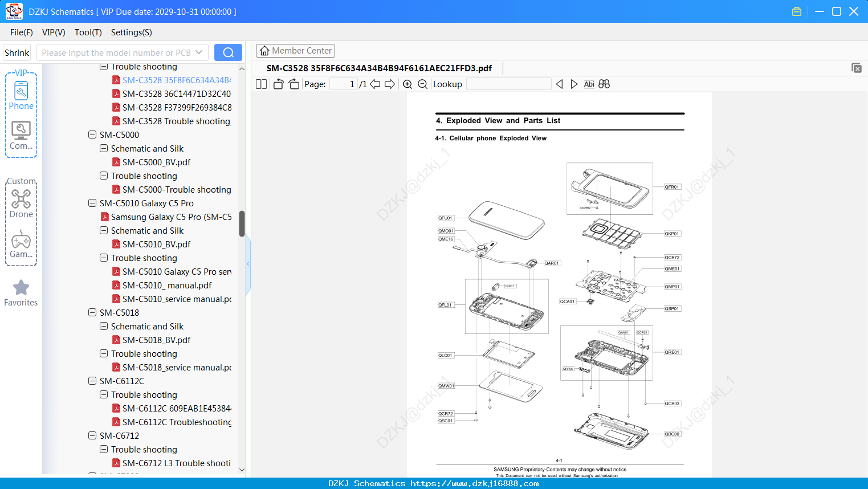
Task: Click PDF icon of SM-C5000_BV.pdf
Action: (x=116, y=162)
